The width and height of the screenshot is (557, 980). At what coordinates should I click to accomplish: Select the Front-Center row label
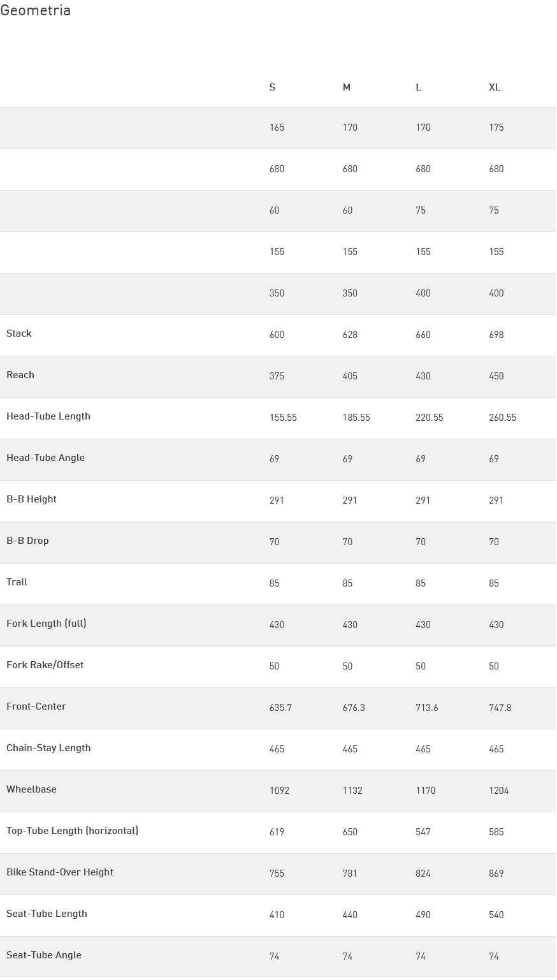pyautogui.click(x=36, y=706)
